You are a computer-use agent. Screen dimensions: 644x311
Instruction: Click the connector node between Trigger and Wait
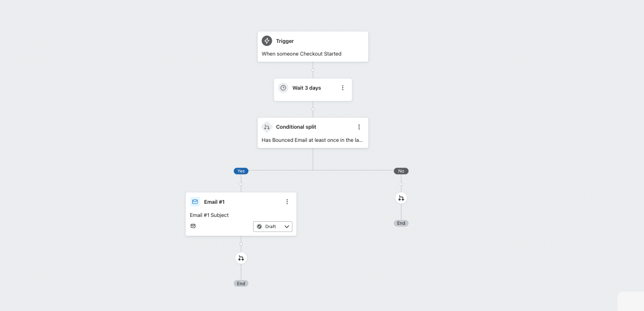click(313, 70)
